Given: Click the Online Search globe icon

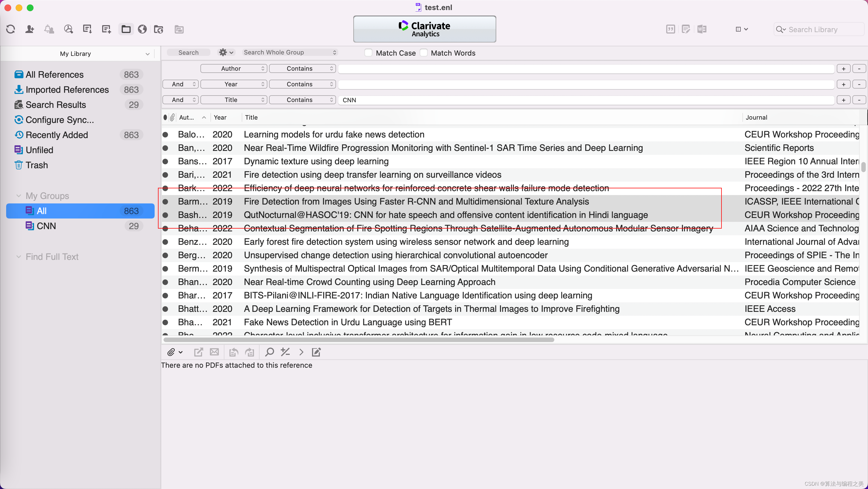Looking at the screenshot, I should click(142, 29).
